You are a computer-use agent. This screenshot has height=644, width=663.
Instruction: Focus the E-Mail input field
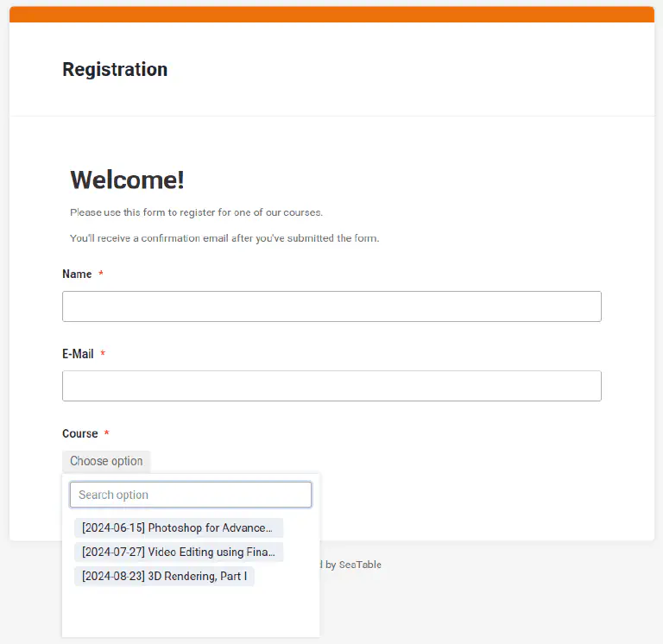coord(331,386)
